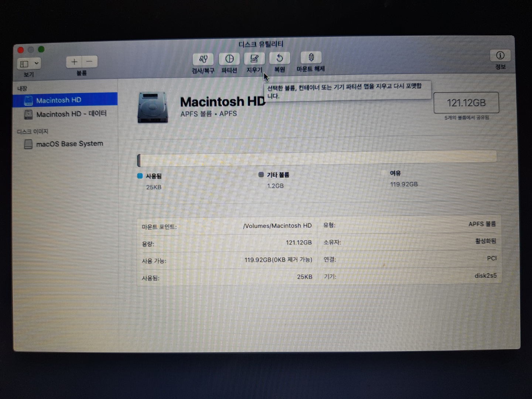Open the View (보기) sidebar dropdown
Image resolution: width=532 pixels, height=399 pixels.
tap(29, 64)
